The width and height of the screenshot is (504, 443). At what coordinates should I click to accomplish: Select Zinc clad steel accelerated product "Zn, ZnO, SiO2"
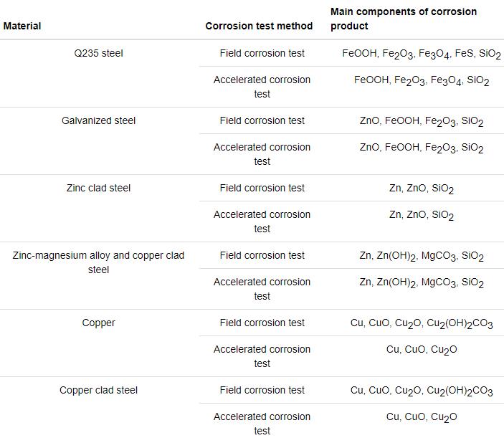click(421, 215)
